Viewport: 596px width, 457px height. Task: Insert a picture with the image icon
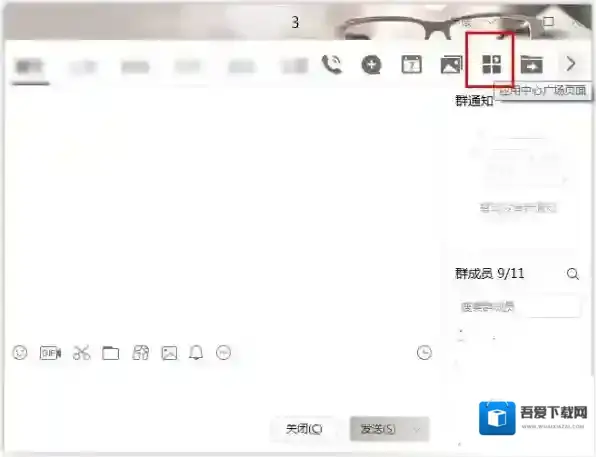pos(169,353)
